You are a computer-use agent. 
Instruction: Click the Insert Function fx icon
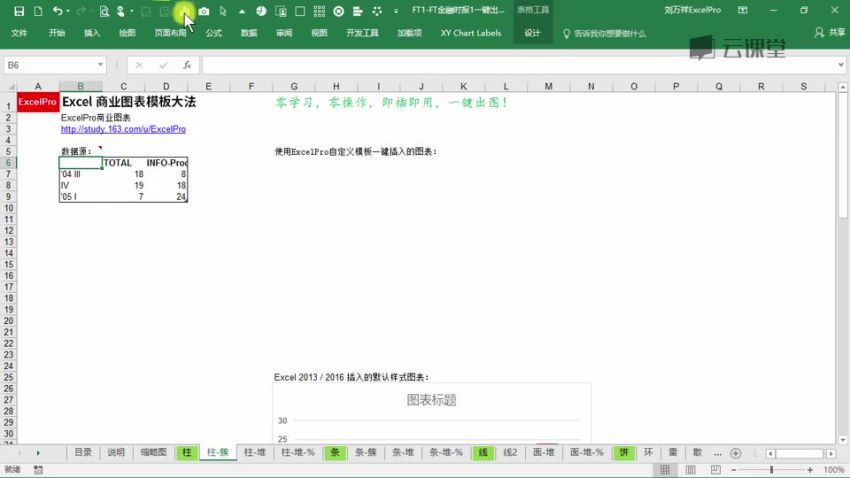[186, 65]
